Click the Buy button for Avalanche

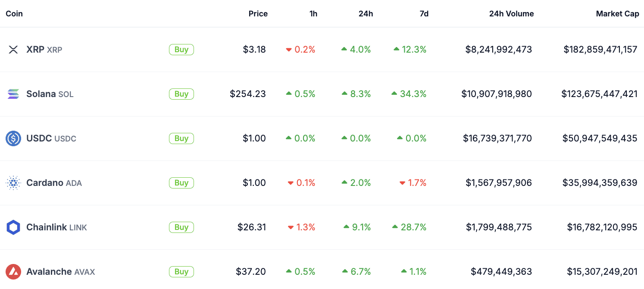click(x=181, y=272)
